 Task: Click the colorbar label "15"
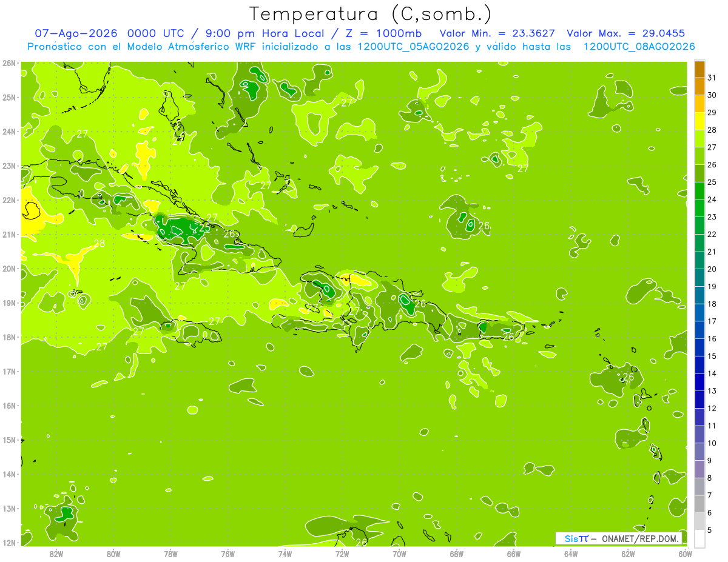(x=712, y=356)
